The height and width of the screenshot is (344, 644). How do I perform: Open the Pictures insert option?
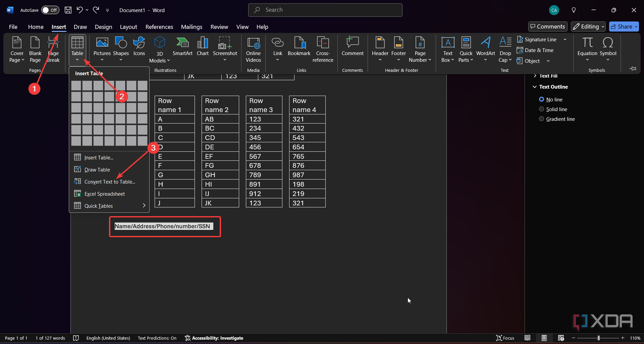click(102, 50)
